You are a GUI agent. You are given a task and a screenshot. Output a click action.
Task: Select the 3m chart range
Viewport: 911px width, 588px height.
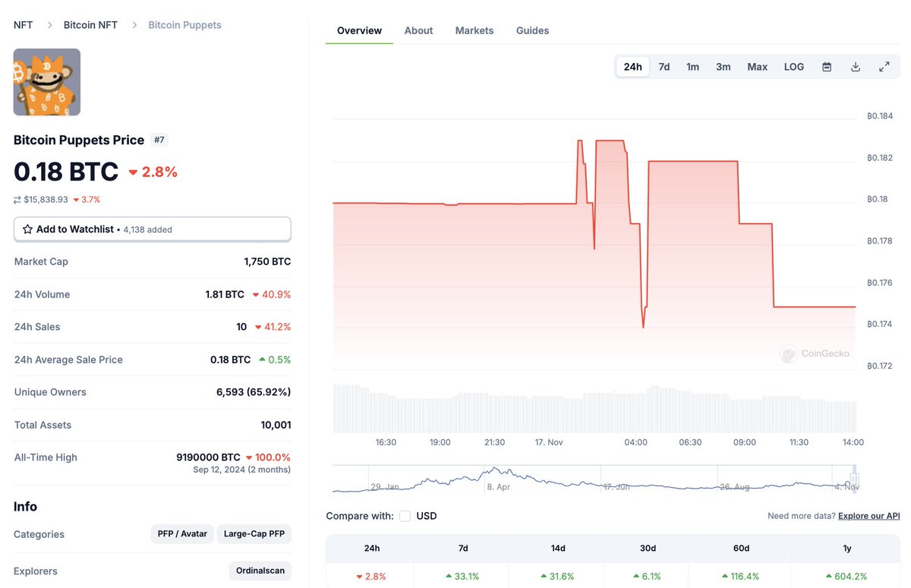coord(723,67)
